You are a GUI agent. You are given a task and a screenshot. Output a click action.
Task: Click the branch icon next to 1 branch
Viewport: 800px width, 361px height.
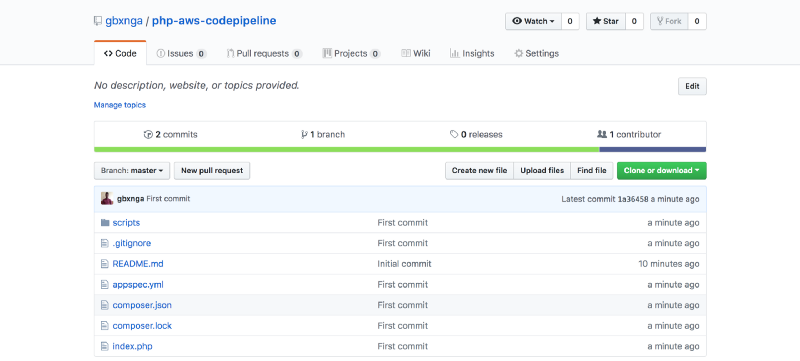tap(304, 135)
